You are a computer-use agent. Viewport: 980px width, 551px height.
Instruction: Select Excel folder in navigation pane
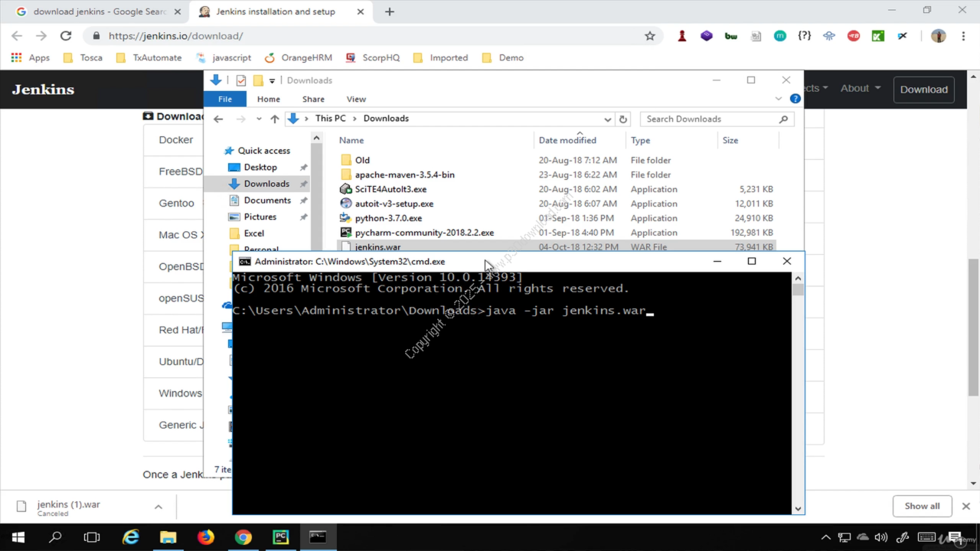(x=253, y=233)
